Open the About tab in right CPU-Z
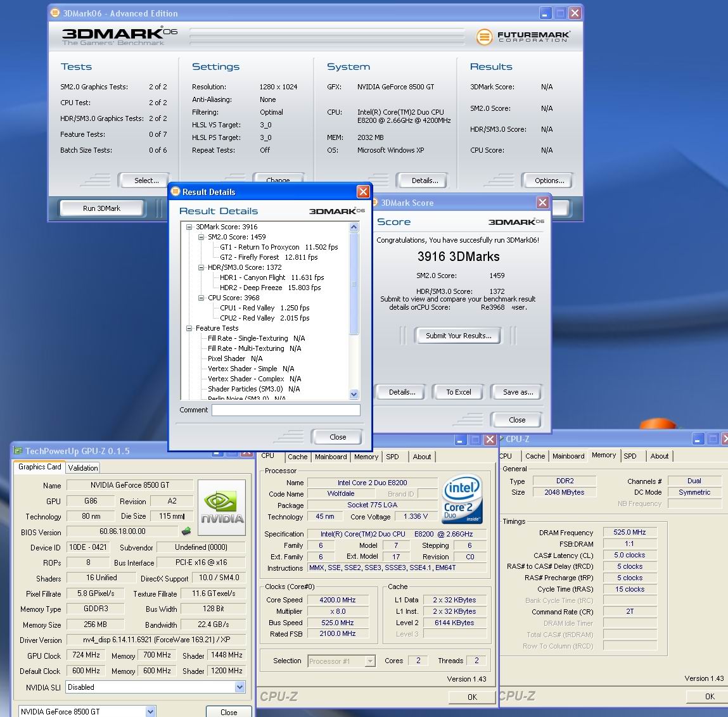This screenshot has width=728, height=717. 660,456
